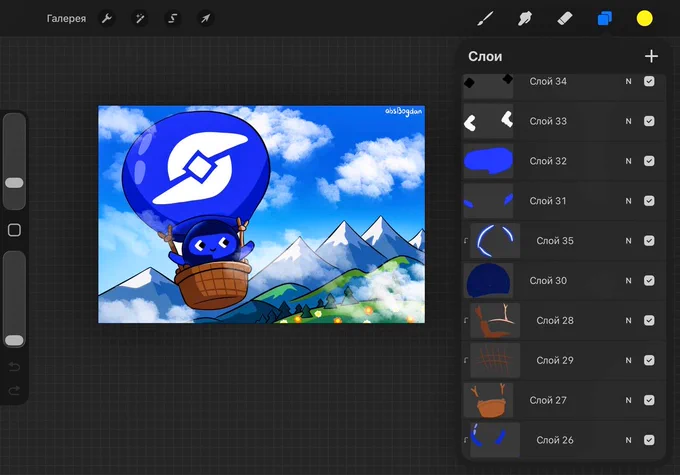Screen dimensions: 680x475
Task: Click the Слой 30 layer name
Action: pos(548,281)
